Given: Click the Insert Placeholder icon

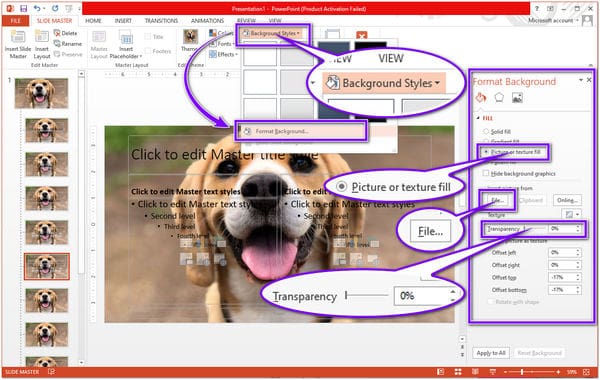Looking at the screenshot, I should 126,38.
